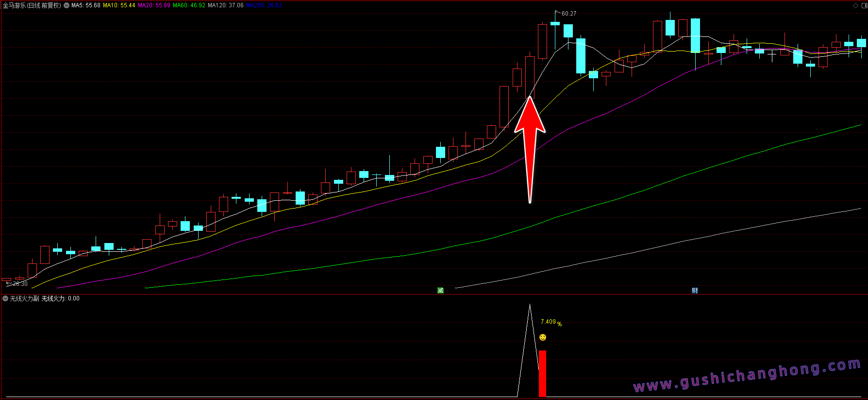Click the 28.30 low price label
Viewport: 868px width, 400px height.
(20, 284)
